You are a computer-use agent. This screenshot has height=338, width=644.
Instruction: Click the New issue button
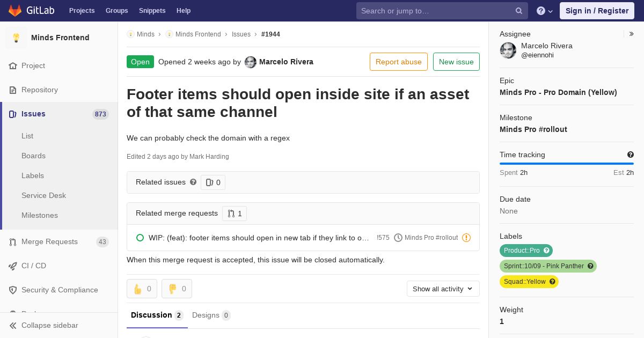pyautogui.click(x=456, y=62)
